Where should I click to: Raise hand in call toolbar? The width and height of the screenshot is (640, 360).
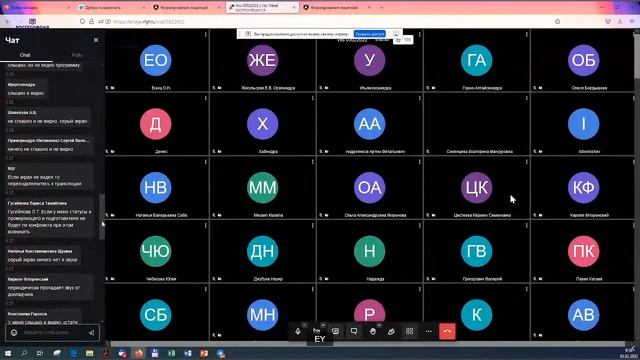point(373,331)
